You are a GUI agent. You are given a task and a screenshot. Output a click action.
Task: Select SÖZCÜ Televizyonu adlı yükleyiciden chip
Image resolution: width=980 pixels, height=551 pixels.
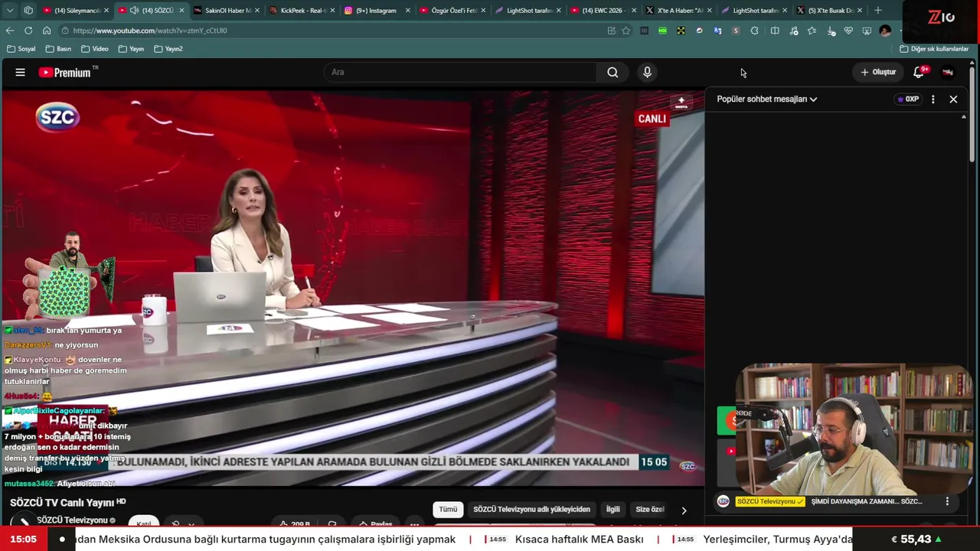pyautogui.click(x=531, y=510)
